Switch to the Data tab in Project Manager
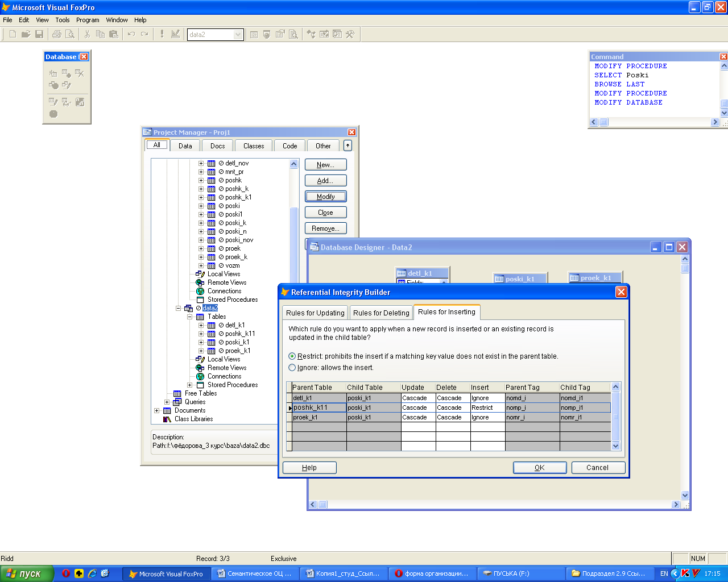This screenshot has width=728, height=582. pos(185,146)
